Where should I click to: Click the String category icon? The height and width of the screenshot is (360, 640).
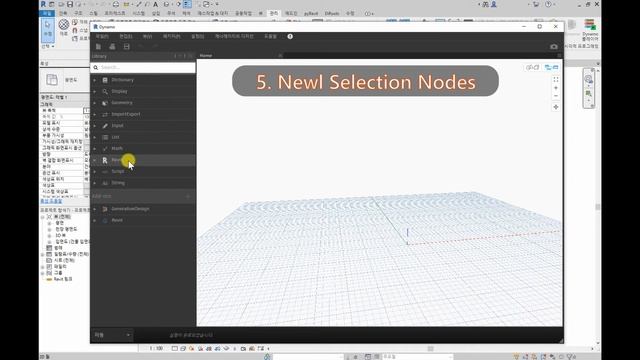click(105, 183)
